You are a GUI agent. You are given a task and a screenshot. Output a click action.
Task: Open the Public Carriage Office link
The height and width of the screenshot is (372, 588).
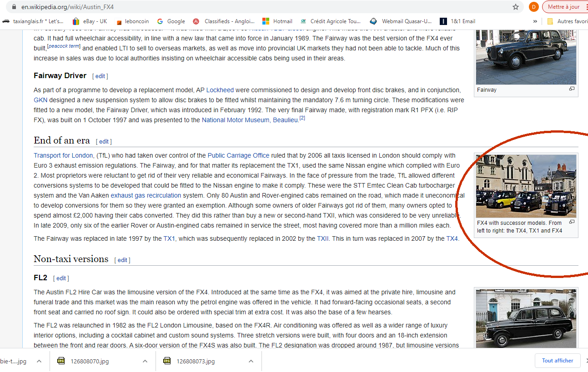tap(238, 155)
